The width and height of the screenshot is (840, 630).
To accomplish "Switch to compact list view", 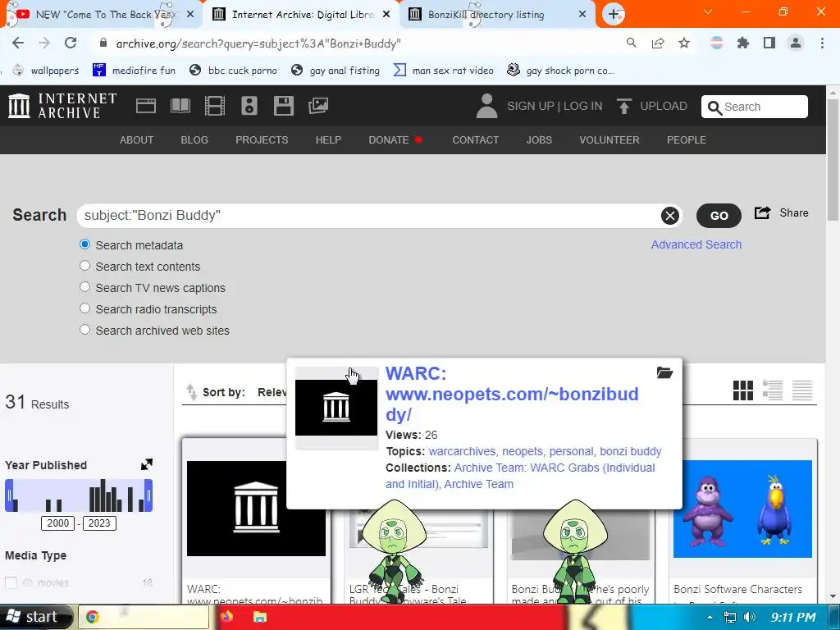I will pos(802,390).
